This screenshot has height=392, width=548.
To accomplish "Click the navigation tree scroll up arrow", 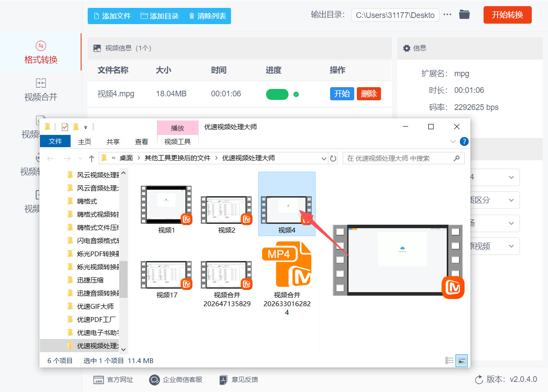I will (123, 173).
